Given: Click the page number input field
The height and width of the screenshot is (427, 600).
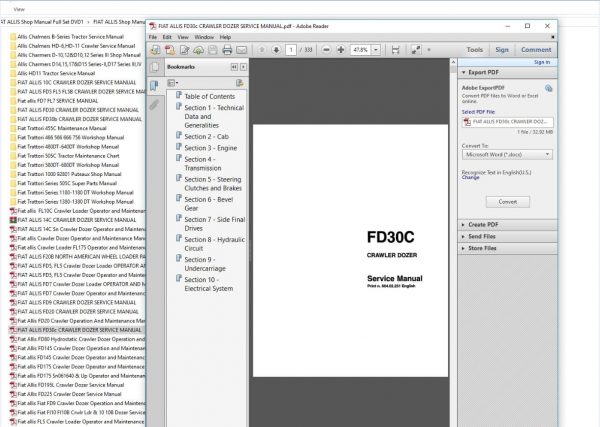Looking at the screenshot, I should 291,50.
